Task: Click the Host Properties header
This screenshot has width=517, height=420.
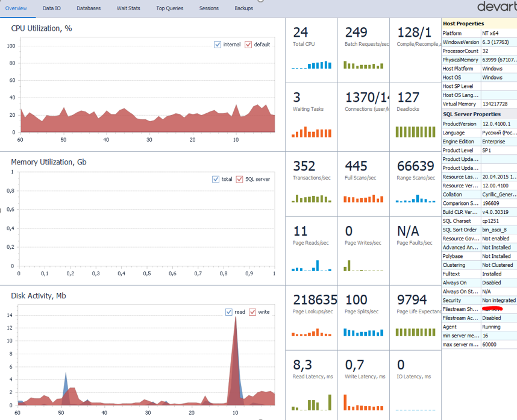Action: (480, 24)
